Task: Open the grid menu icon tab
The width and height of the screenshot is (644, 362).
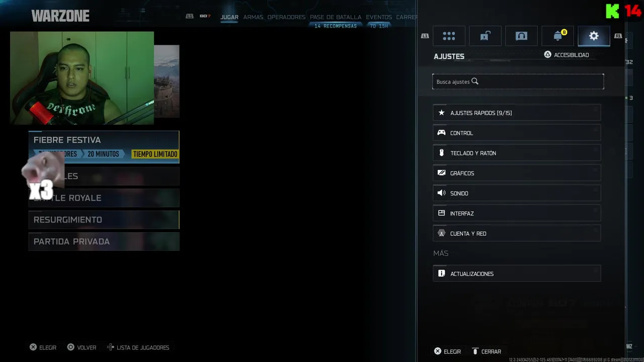Action: (449, 36)
